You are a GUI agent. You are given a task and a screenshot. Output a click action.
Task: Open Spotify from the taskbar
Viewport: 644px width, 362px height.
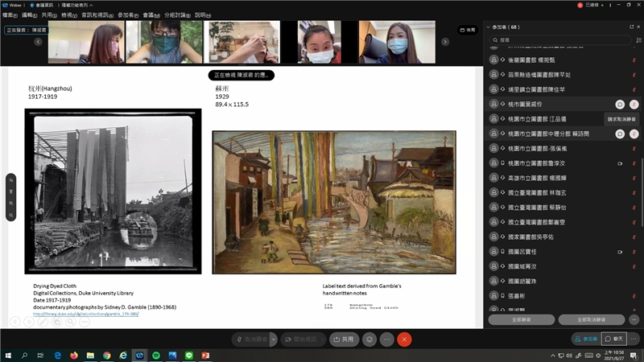point(156,356)
